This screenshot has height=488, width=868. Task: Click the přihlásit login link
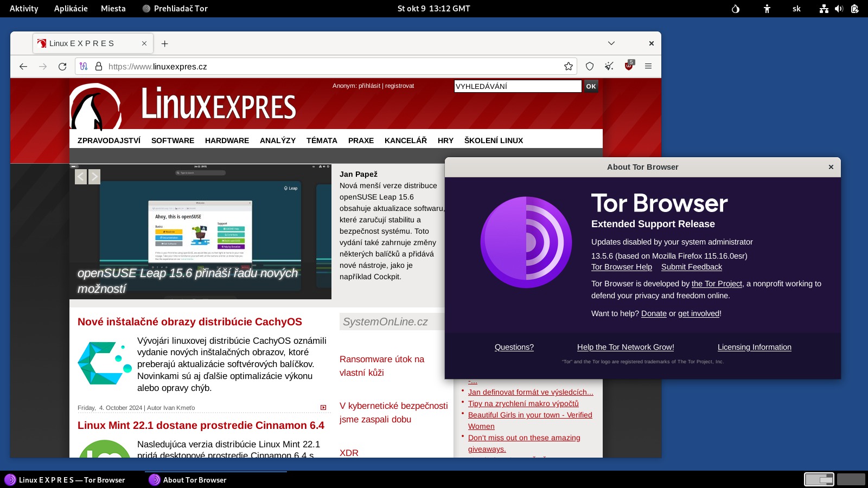pyautogui.click(x=369, y=86)
